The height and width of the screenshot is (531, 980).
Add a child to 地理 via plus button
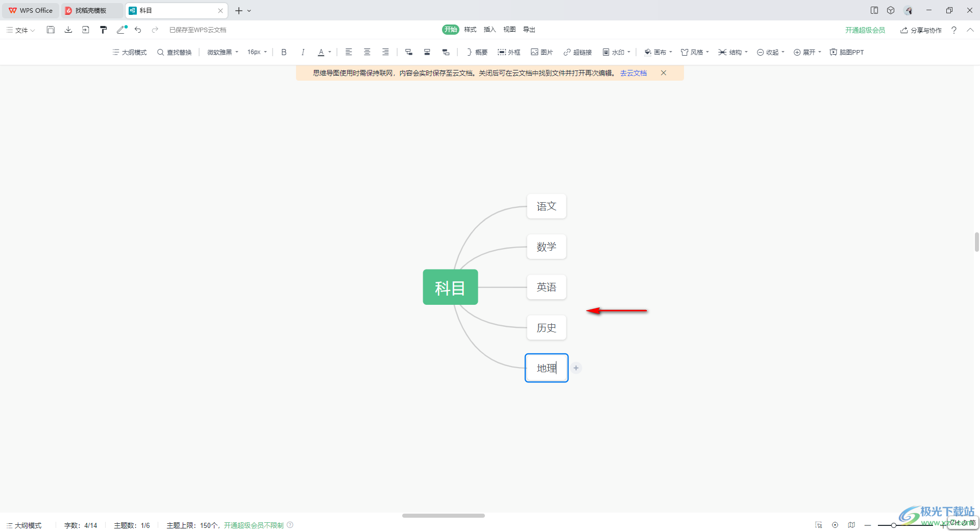coord(576,368)
